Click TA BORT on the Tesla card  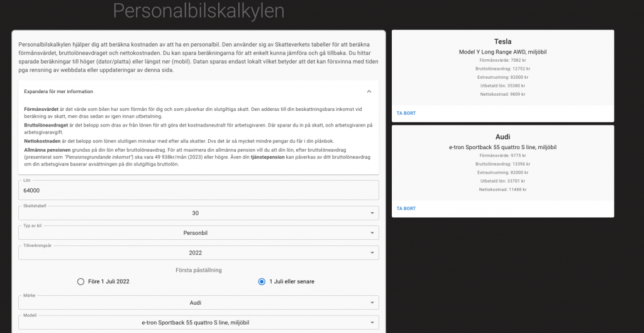[x=406, y=113]
